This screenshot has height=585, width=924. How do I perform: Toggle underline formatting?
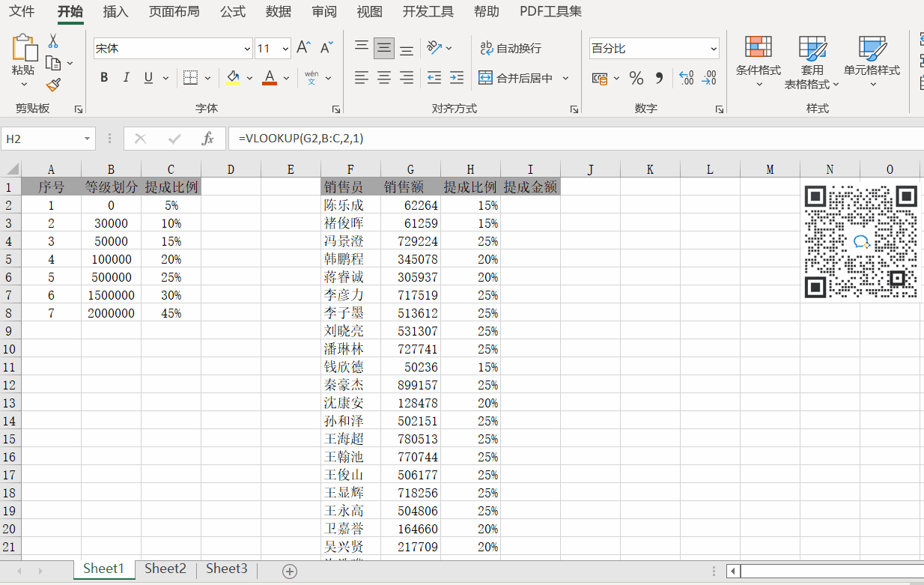click(x=148, y=77)
